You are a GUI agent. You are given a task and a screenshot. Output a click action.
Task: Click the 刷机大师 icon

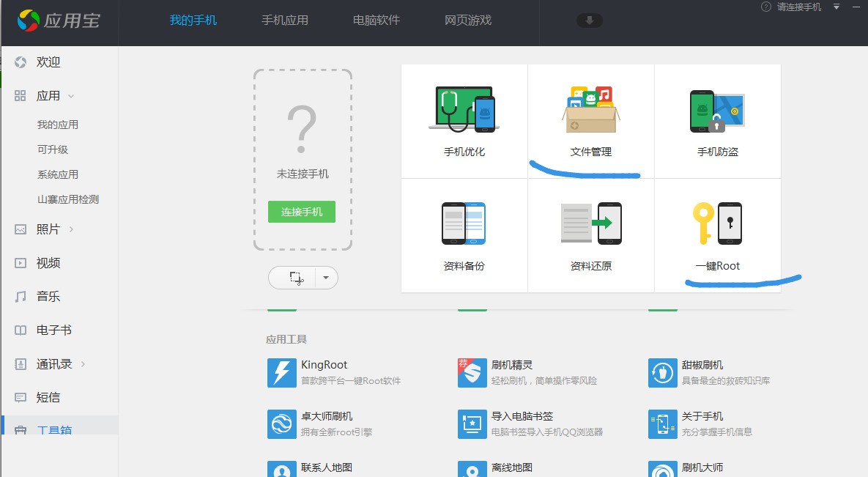[x=663, y=469]
